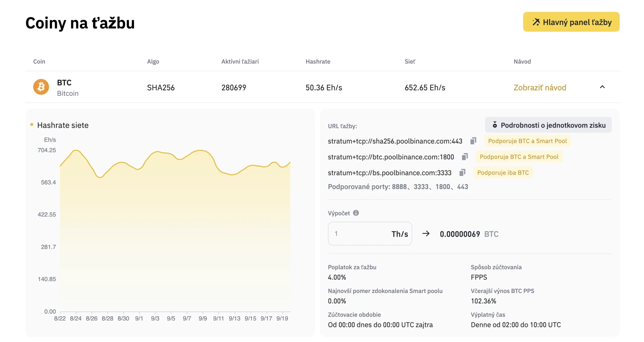Click the Aktívni ťažiari column header
The height and width of the screenshot is (342, 644).
(x=240, y=62)
